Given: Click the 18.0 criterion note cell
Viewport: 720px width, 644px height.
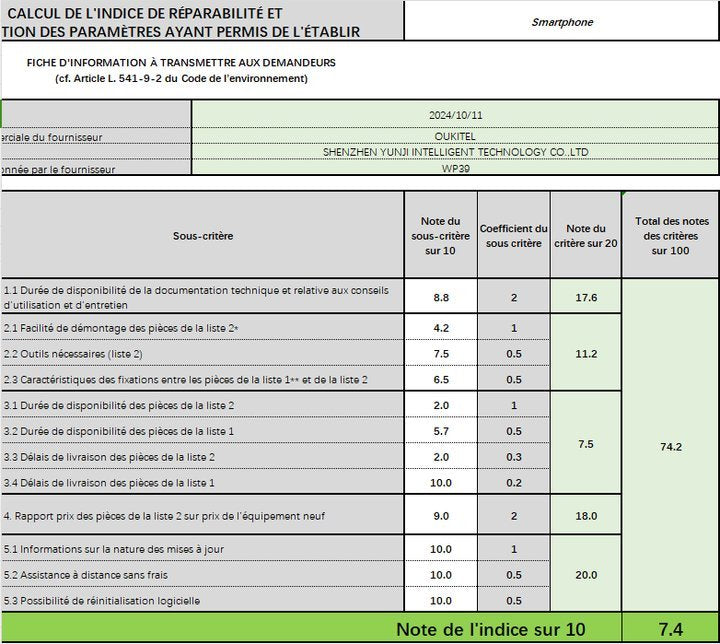Looking at the screenshot, I should [586, 515].
